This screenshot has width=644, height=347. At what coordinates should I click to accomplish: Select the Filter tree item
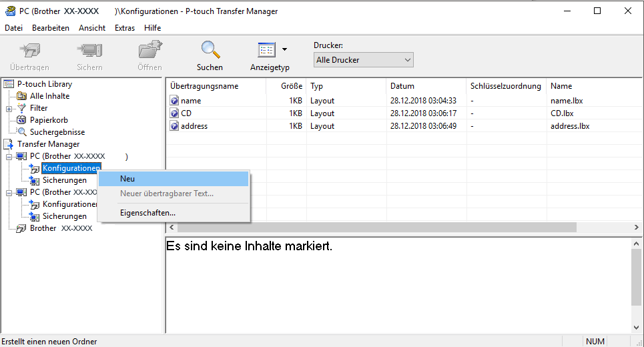point(39,108)
